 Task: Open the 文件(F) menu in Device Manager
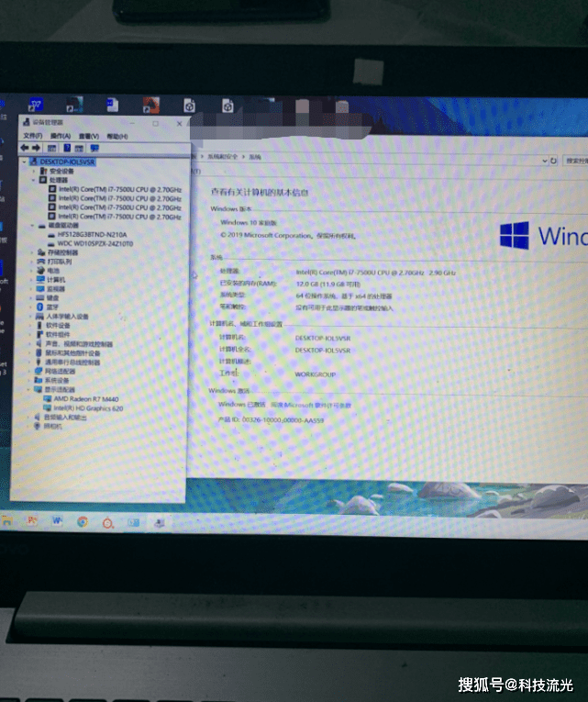click(33, 136)
